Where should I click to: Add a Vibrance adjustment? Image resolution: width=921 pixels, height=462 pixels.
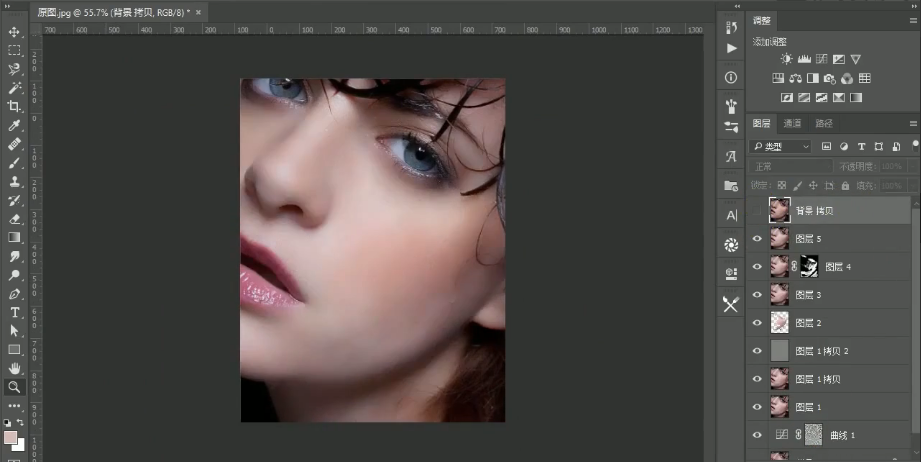tap(856, 59)
